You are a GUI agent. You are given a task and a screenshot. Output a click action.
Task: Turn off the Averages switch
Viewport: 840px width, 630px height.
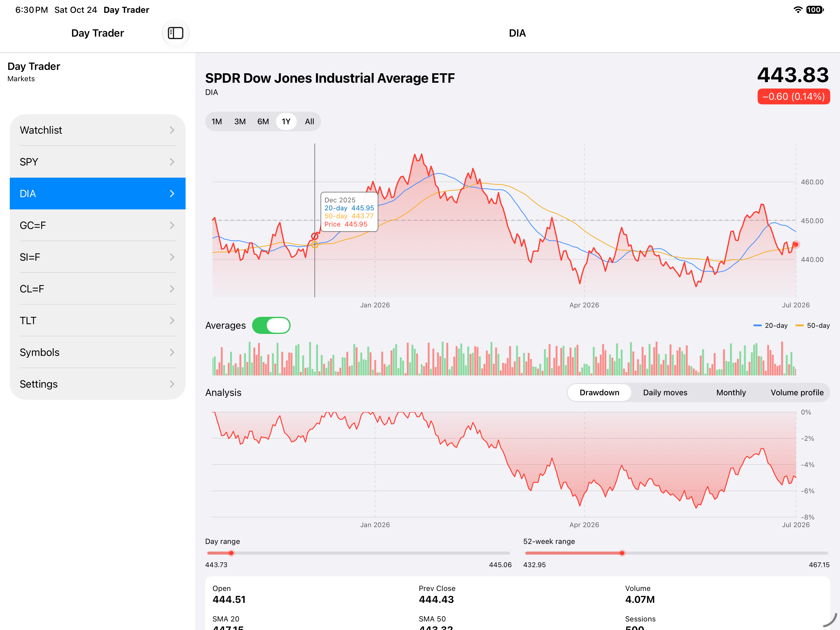coord(271,325)
